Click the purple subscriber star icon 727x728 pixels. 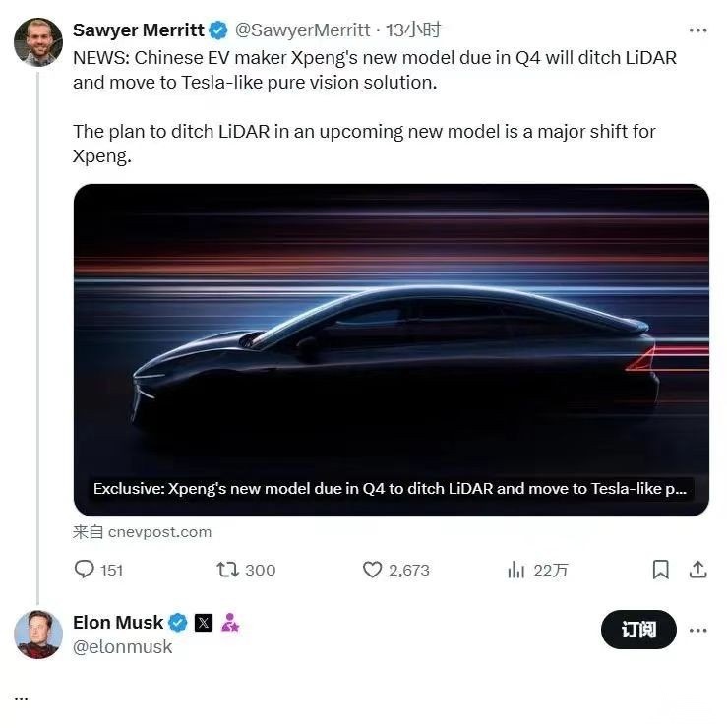click(230, 623)
